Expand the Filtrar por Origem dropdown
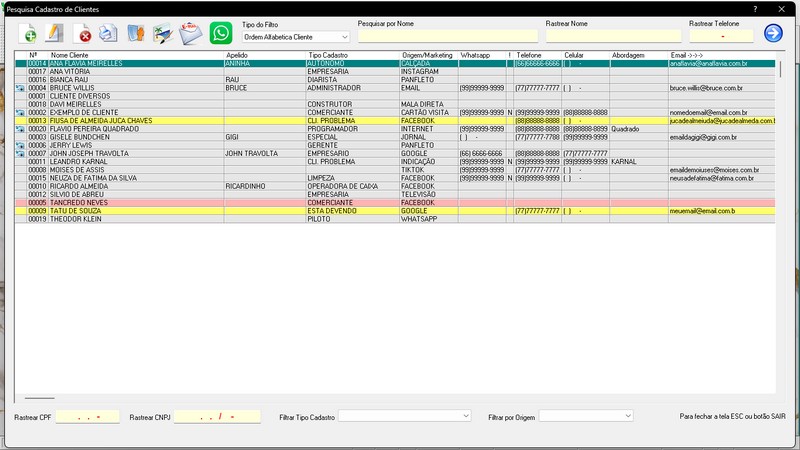The image size is (800, 450). click(586, 416)
